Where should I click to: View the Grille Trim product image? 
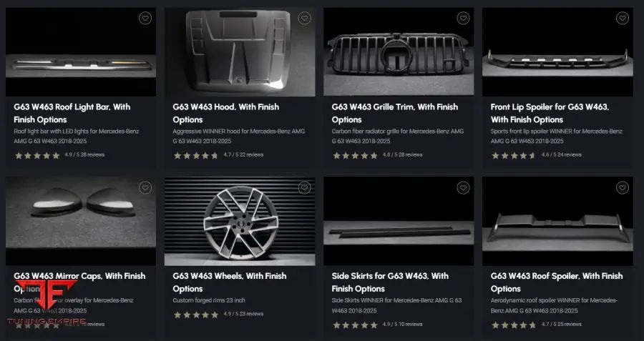coord(399,52)
